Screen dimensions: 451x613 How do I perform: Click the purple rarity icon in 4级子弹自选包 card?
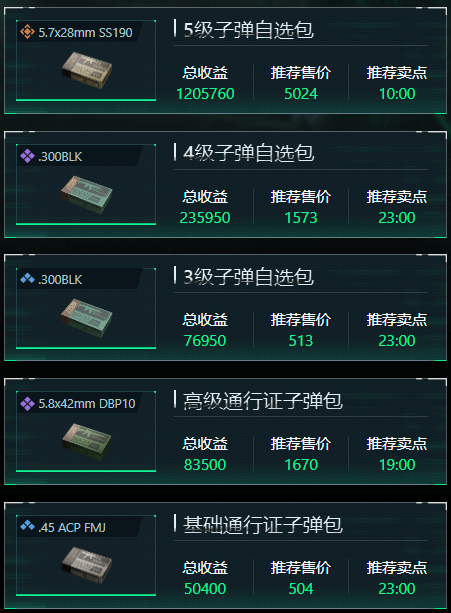(27, 156)
